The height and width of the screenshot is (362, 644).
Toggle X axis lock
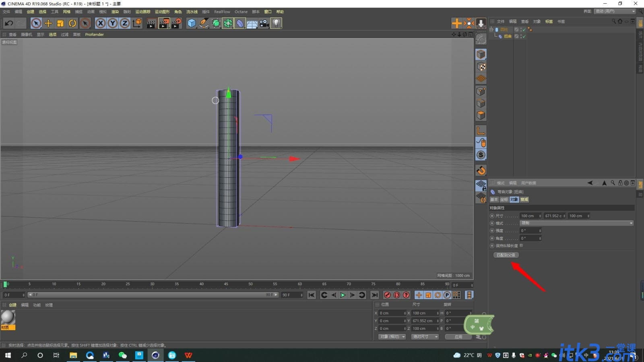click(101, 23)
